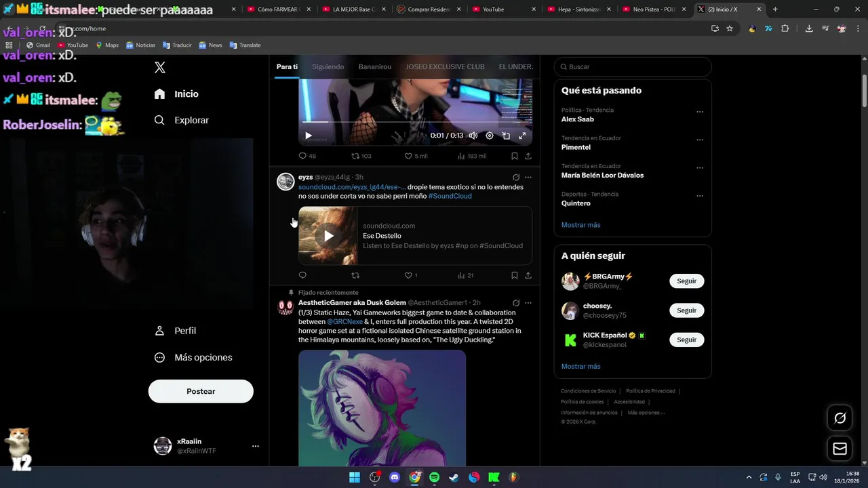Enter fullscreen on the video

[522, 136]
